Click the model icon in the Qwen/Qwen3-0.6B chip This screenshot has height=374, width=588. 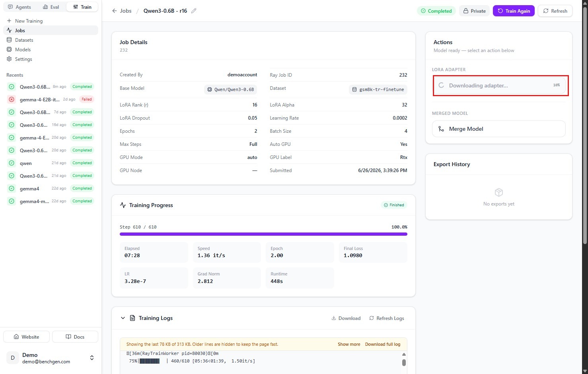[210, 89]
